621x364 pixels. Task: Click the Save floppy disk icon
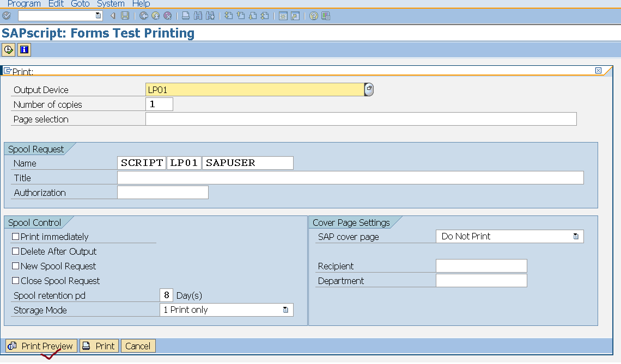(x=125, y=16)
